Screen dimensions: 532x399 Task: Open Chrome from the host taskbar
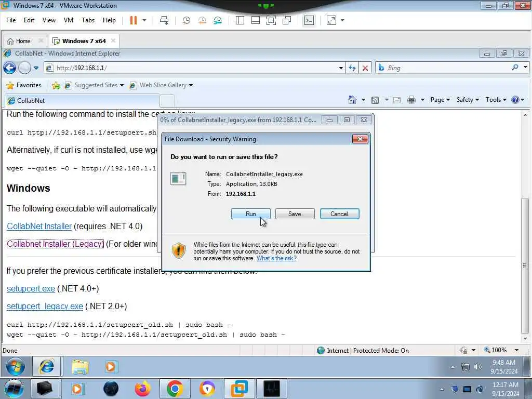click(x=175, y=389)
